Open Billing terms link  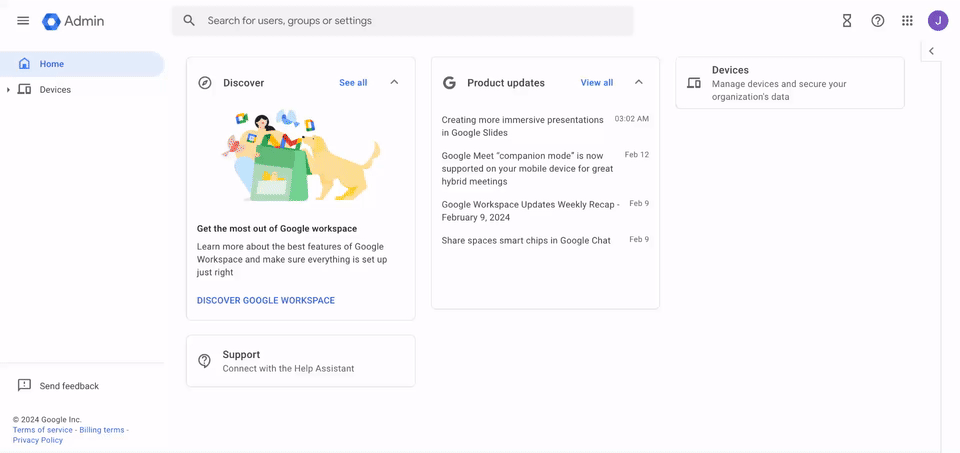(x=102, y=430)
